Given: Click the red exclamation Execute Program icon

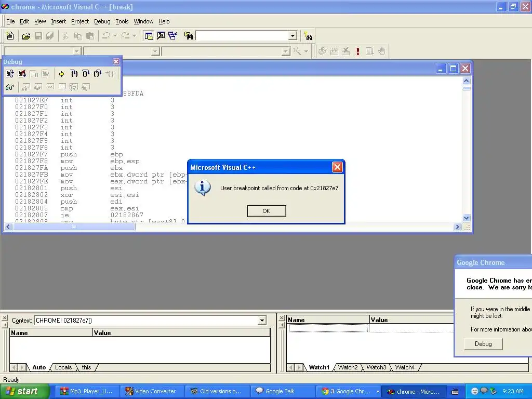Looking at the screenshot, I should coord(357,51).
